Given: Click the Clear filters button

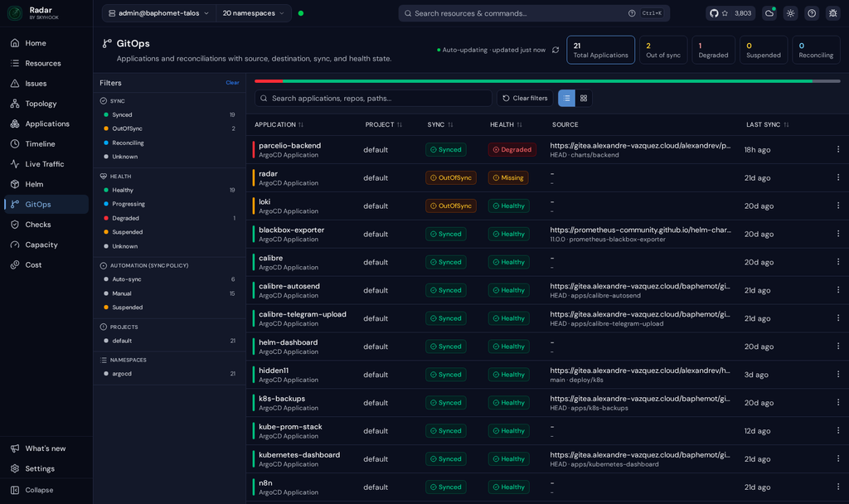Looking at the screenshot, I should 525,98.
